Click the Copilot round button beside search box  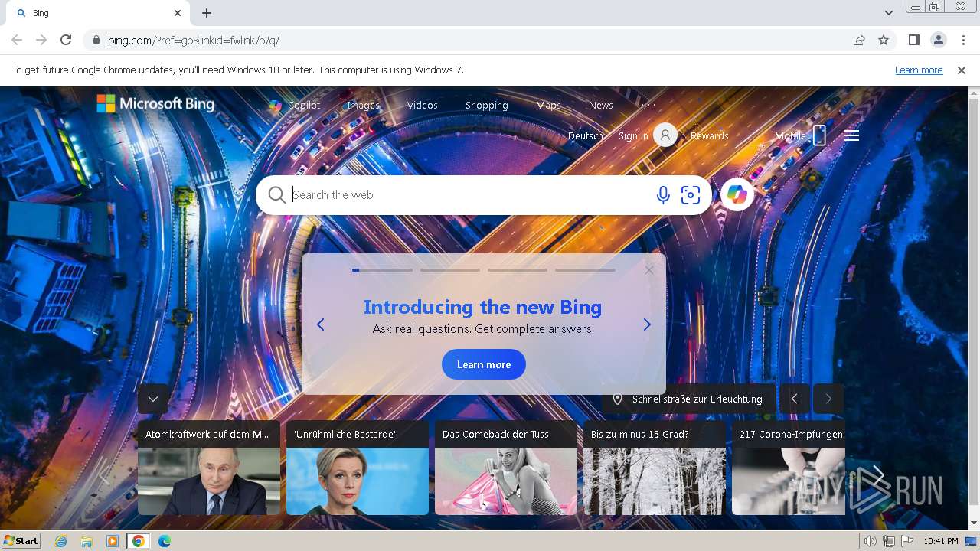coord(737,195)
